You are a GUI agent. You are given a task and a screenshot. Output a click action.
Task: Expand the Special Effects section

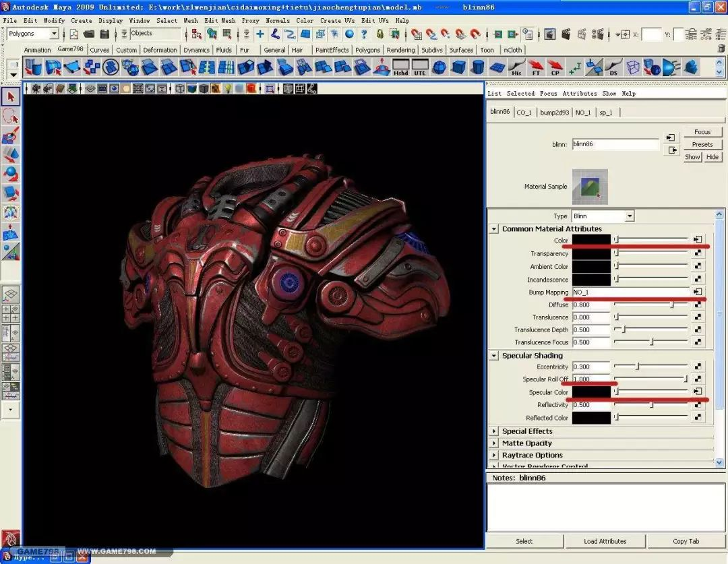tap(494, 431)
